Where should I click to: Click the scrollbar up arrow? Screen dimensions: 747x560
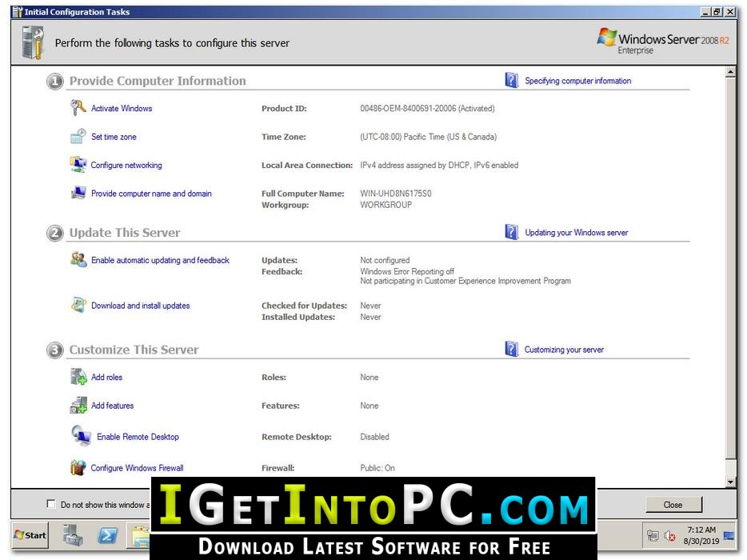(730, 72)
